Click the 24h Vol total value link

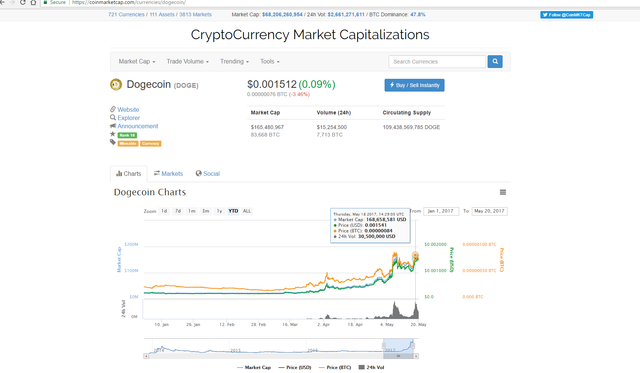click(x=346, y=15)
